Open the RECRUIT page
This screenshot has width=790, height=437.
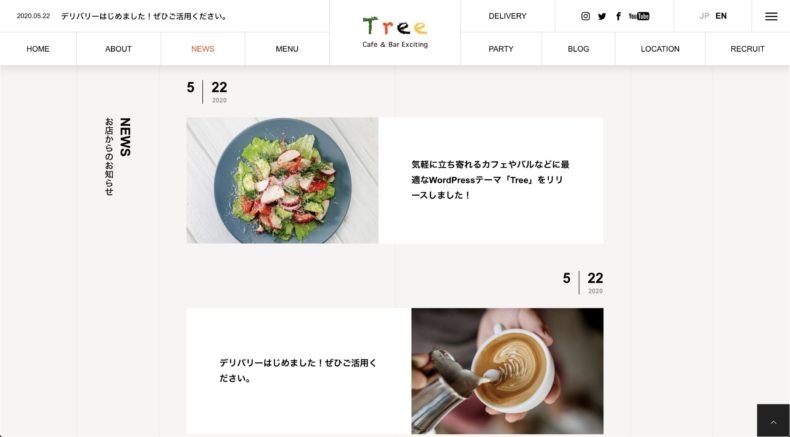pos(747,49)
